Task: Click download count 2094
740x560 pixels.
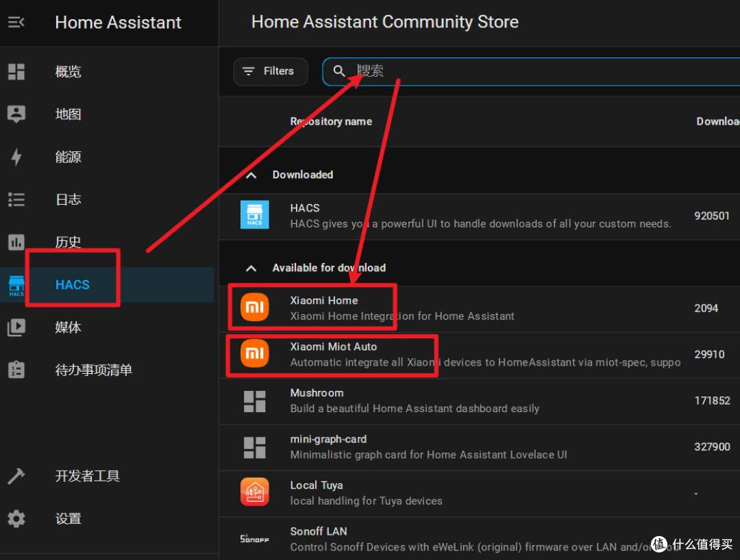Action: [706, 308]
